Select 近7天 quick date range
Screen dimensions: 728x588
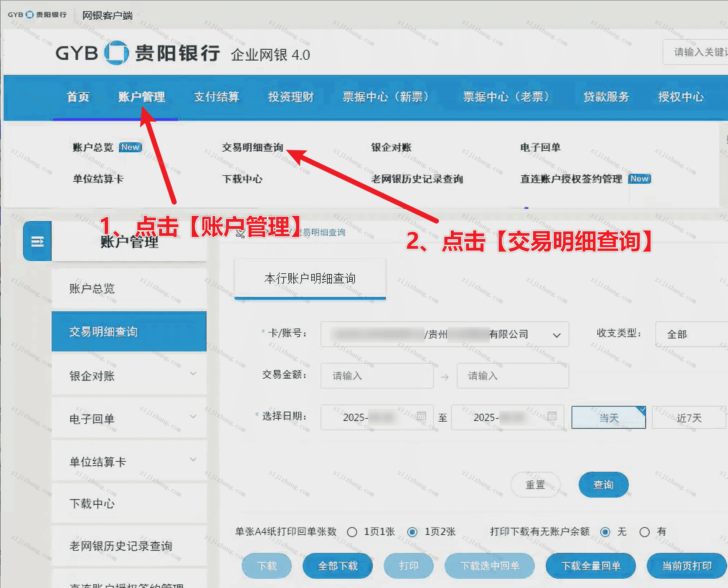(x=688, y=417)
